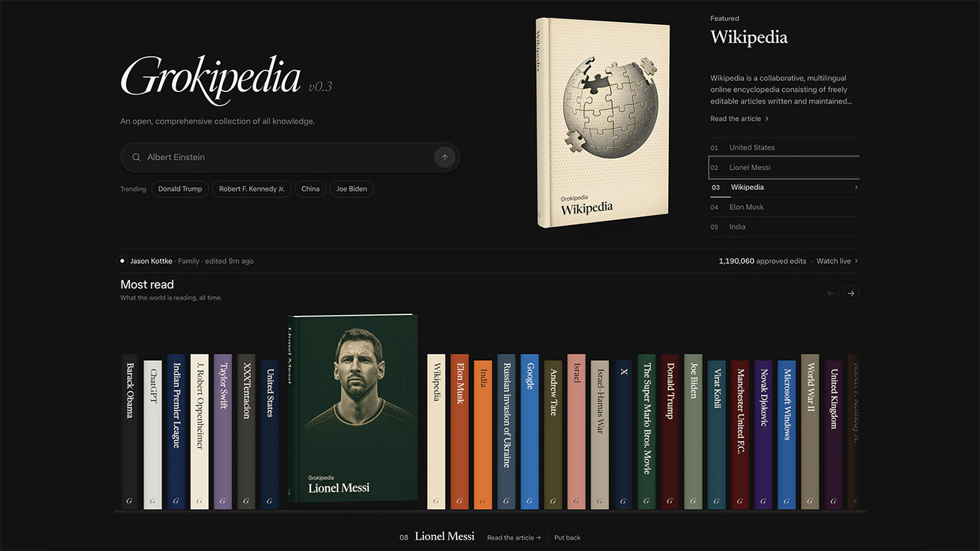The width and height of the screenshot is (980, 551).
Task: Pick the Manchester United F.C. book spine
Action: pyautogui.click(x=740, y=435)
